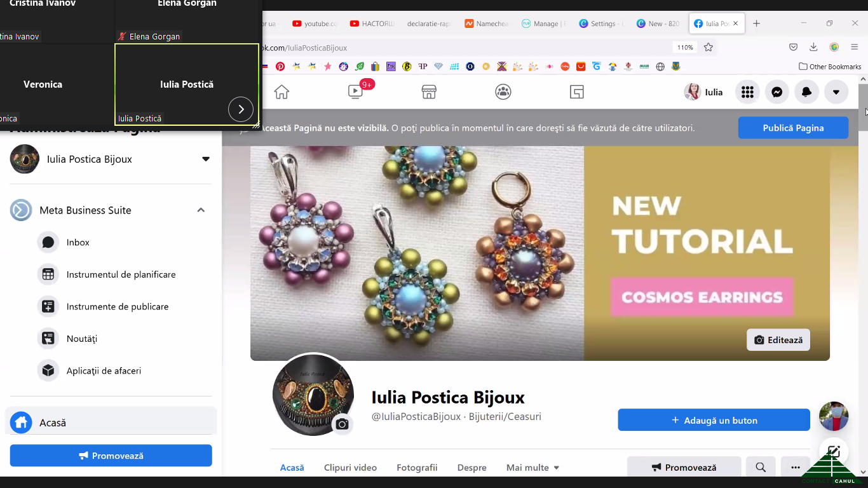Open the notifications bell icon
Viewport: 868px width, 488px height.
click(x=806, y=92)
